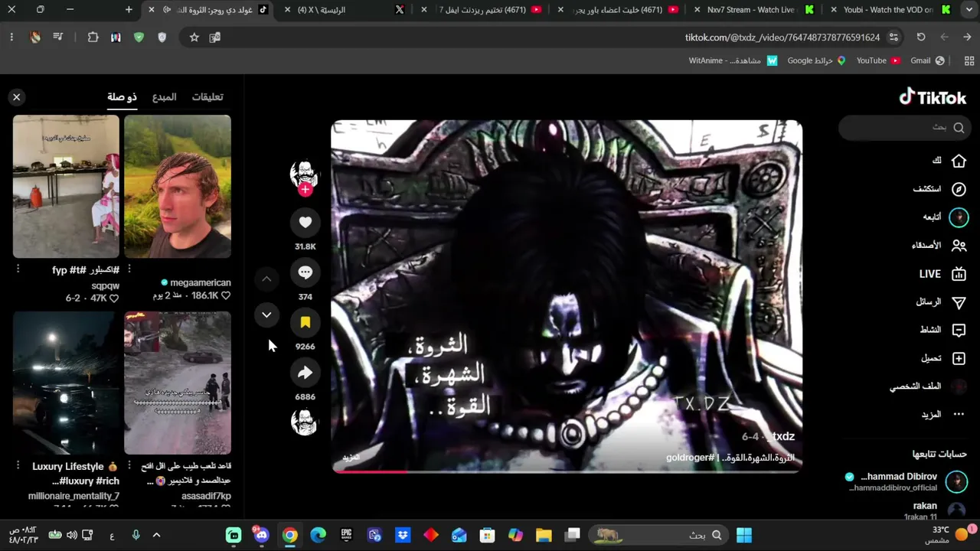This screenshot has height=551, width=980.
Task: Open the Chrome extensions puzzle icon
Action: tap(93, 37)
